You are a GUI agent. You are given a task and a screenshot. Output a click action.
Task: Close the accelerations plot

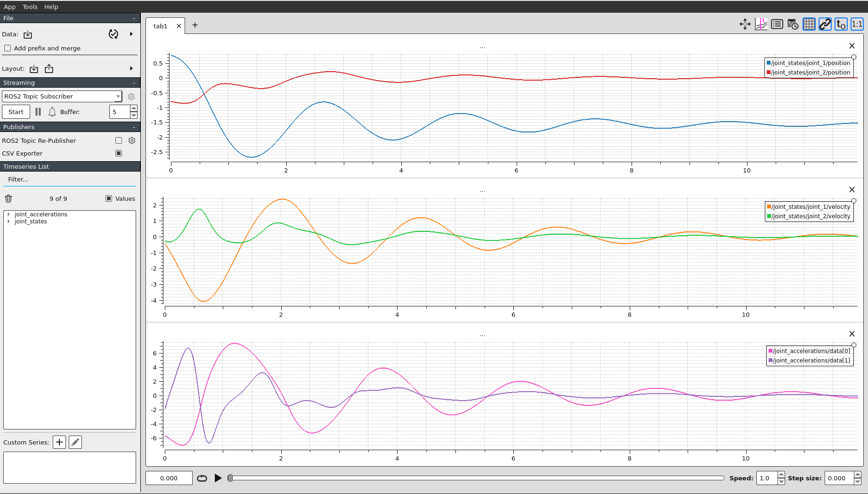tap(852, 334)
